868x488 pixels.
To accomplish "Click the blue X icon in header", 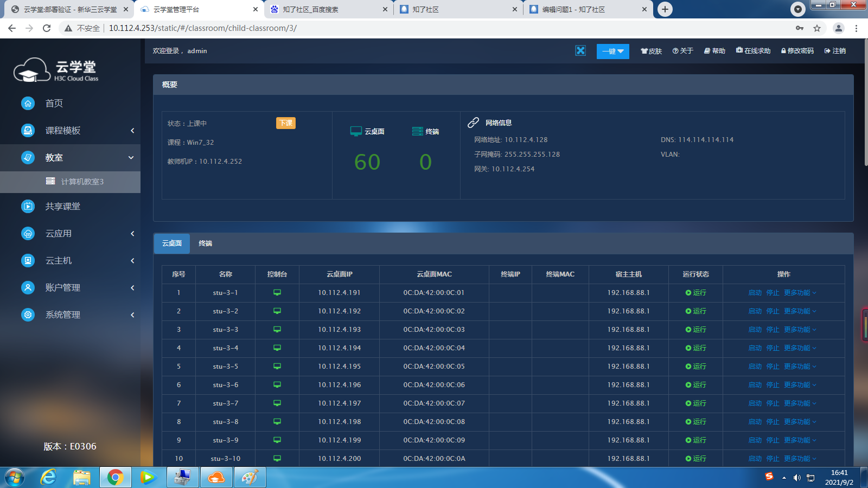I will coord(580,50).
